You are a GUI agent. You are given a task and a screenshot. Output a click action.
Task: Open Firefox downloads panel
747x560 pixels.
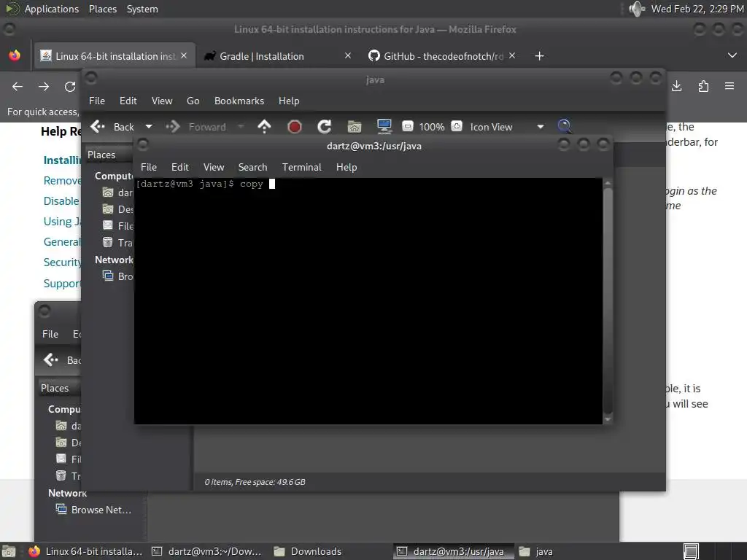tap(676, 86)
